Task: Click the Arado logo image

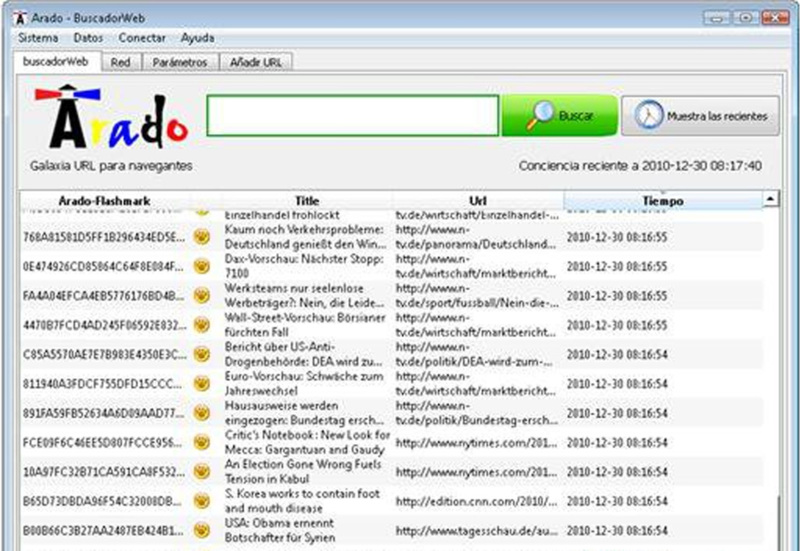Action: click(111, 117)
